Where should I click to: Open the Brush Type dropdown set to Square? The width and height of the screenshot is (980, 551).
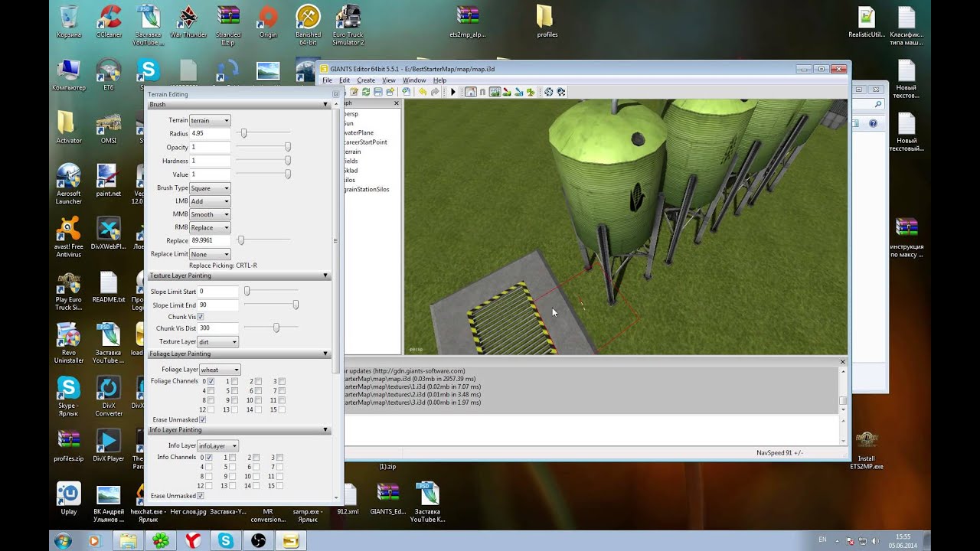(x=210, y=188)
